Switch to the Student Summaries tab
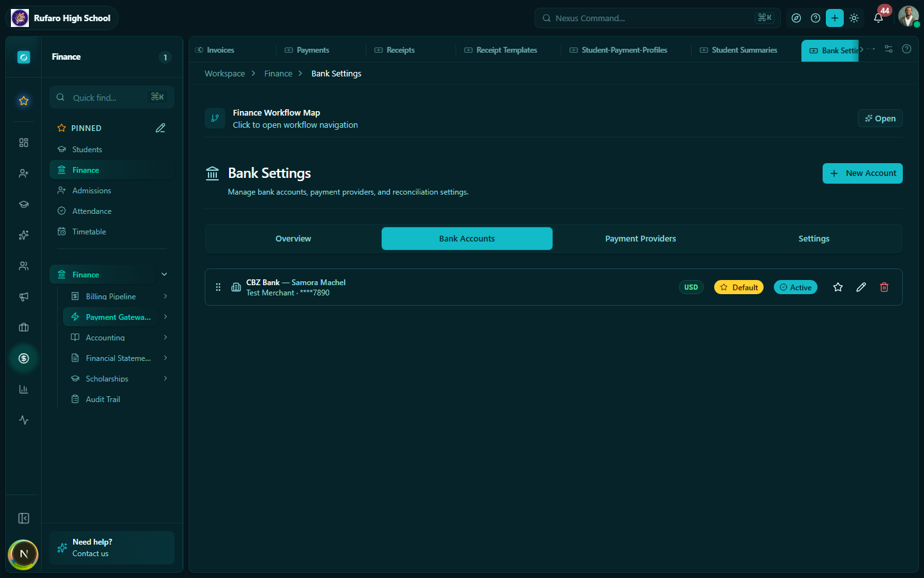 [x=739, y=50]
